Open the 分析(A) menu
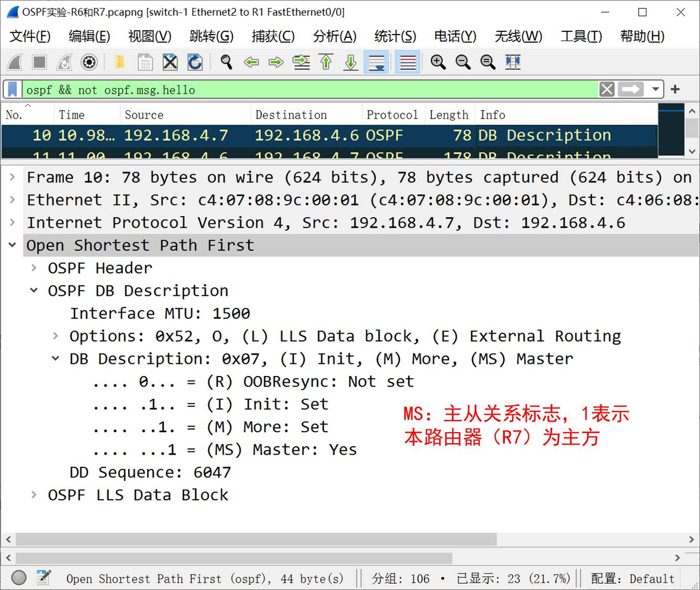 click(x=334, y=36)
